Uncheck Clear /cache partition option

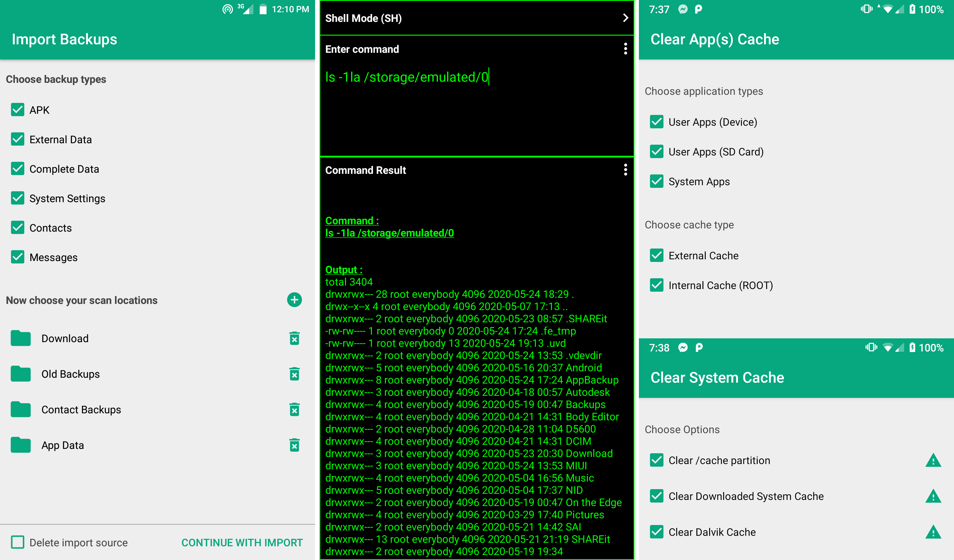(x=657, y=461)
